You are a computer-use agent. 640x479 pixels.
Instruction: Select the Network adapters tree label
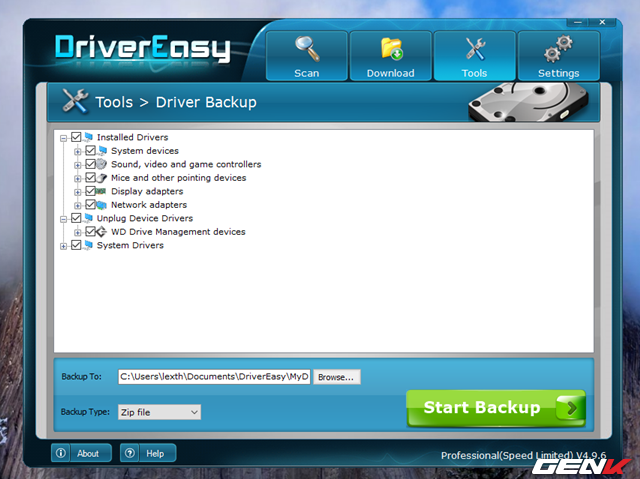coord(147,205)
